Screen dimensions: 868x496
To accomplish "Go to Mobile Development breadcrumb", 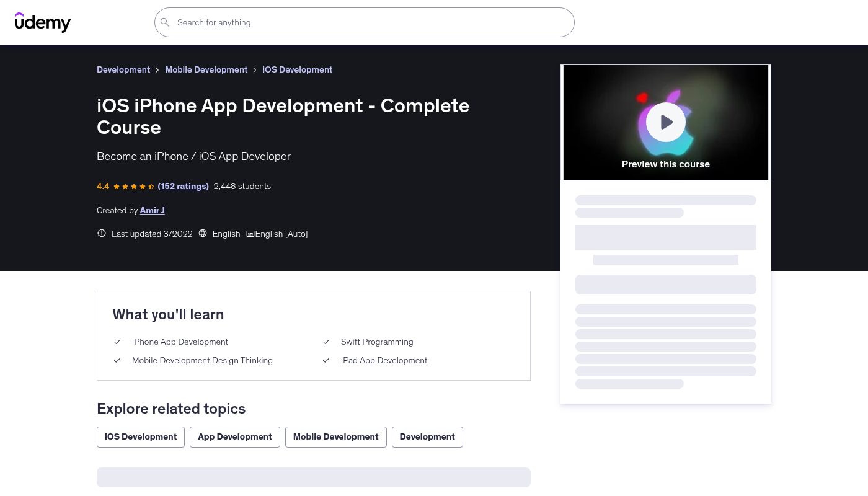I will click(x=206, y=69).
